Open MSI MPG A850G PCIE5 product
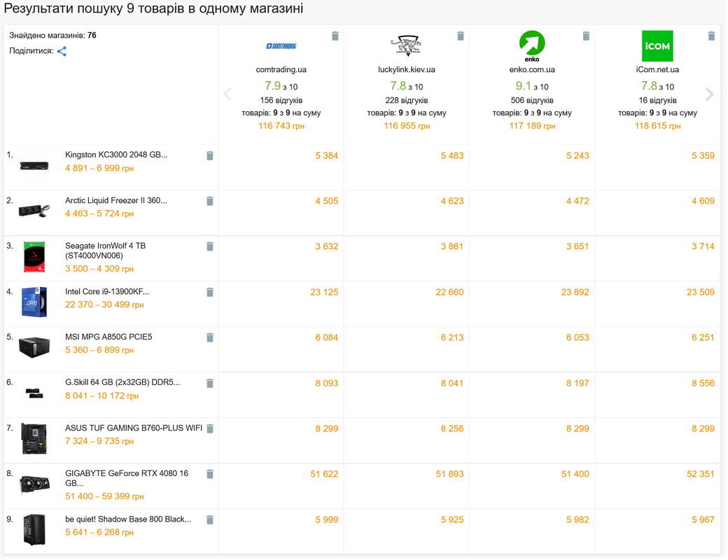Image resolution: width=728 pixels, height=560 pixels. (x=108, y=337)
